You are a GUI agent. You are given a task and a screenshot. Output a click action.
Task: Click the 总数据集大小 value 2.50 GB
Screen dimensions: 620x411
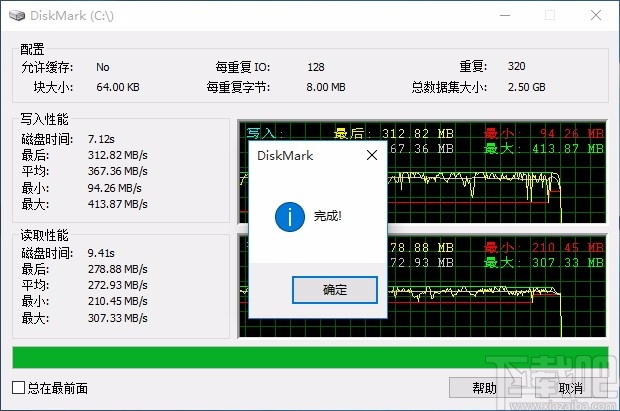(527, 87)
